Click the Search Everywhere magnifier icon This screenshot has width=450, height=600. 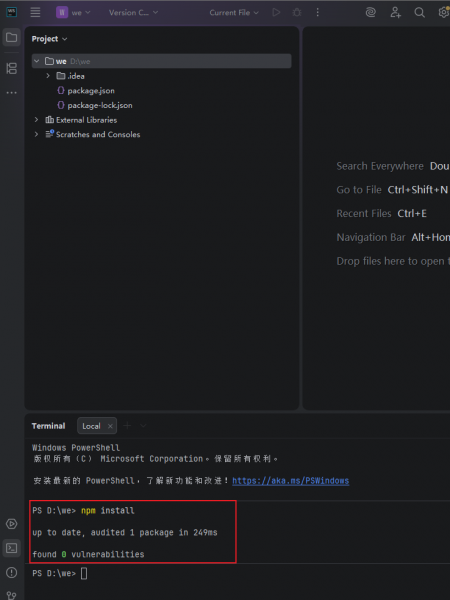(419, 12)
